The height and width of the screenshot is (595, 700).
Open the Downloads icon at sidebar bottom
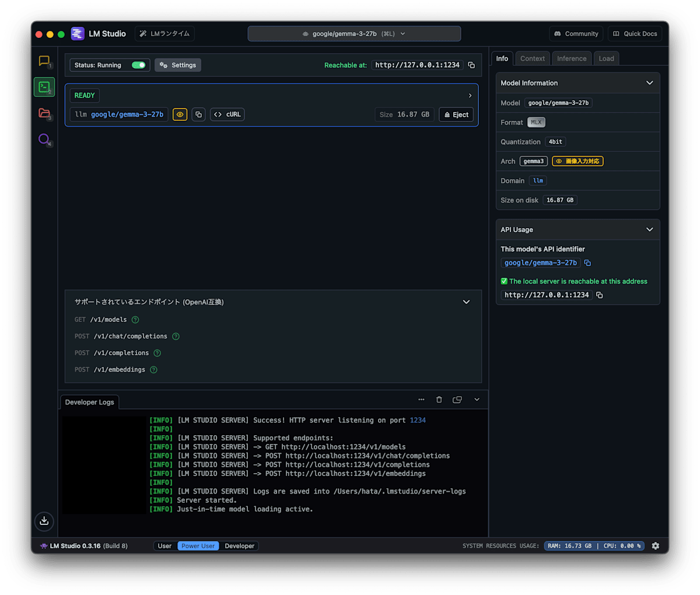pyautogui.click(x=44, y=521)
